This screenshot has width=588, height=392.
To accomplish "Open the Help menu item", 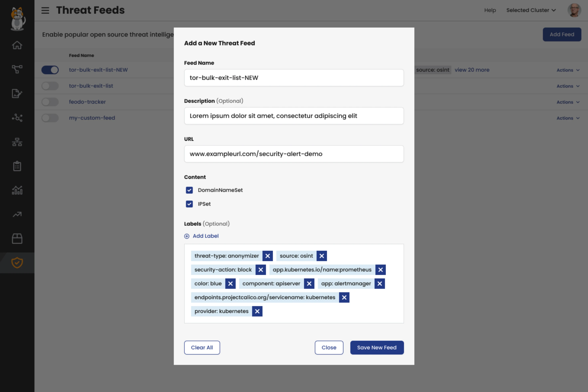I will point(490,10).
